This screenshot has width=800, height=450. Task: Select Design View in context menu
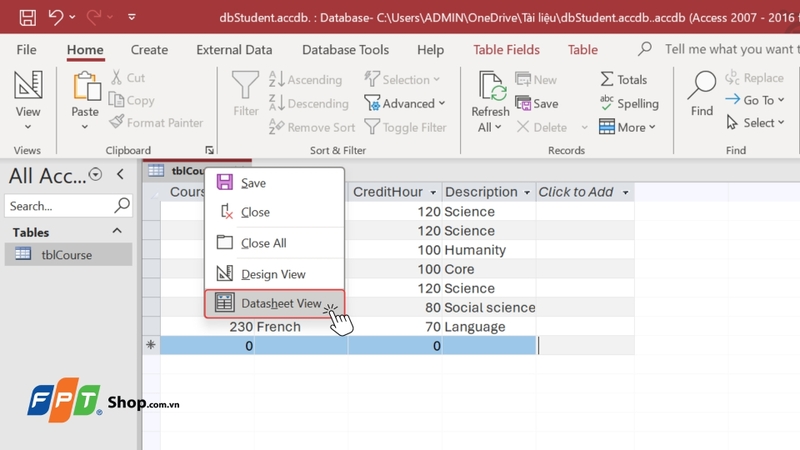coord(273,274)
